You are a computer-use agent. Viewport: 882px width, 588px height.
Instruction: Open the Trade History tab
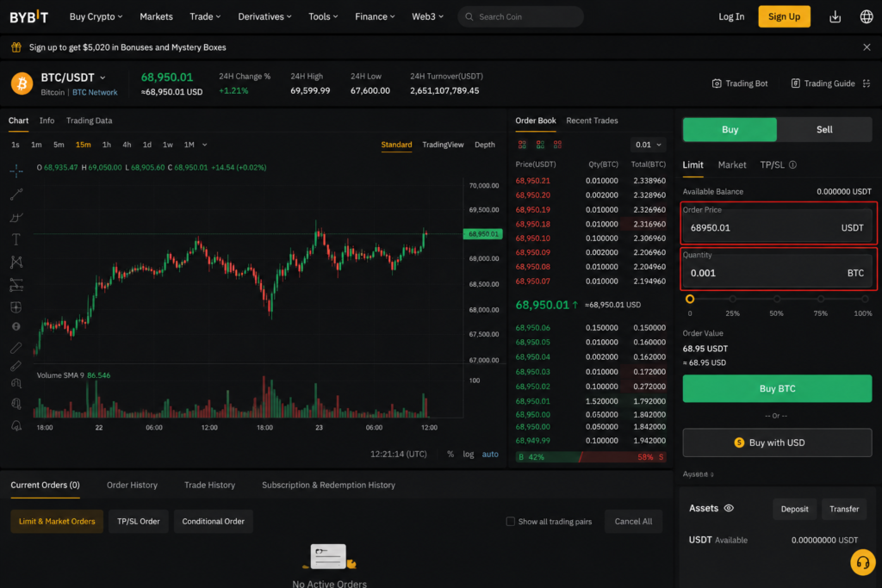click(x=209, y=485)
